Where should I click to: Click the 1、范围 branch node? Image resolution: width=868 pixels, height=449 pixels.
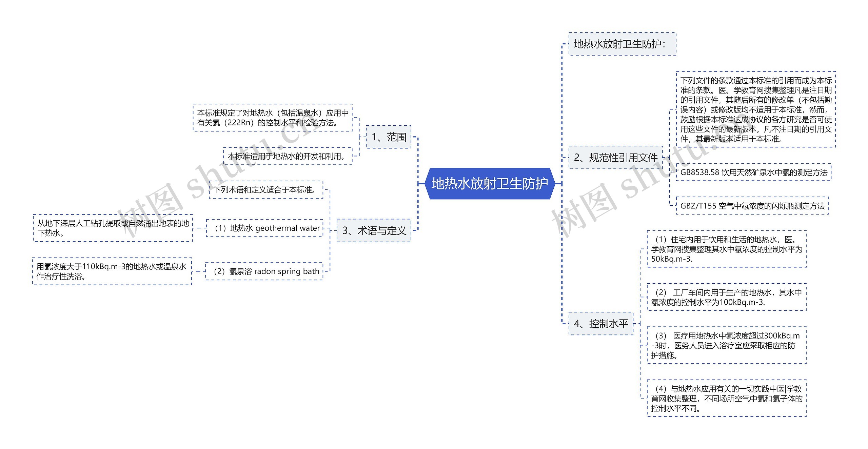click(x=389, y=137)
